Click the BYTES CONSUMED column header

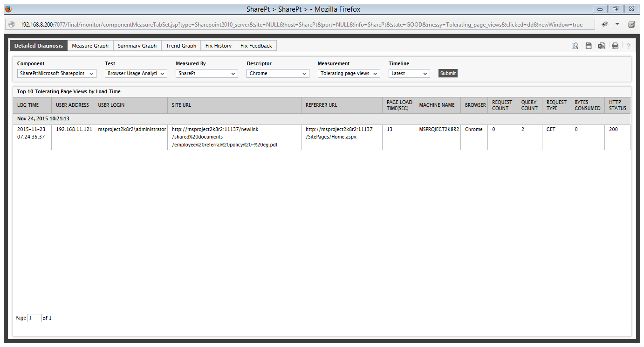588,105
